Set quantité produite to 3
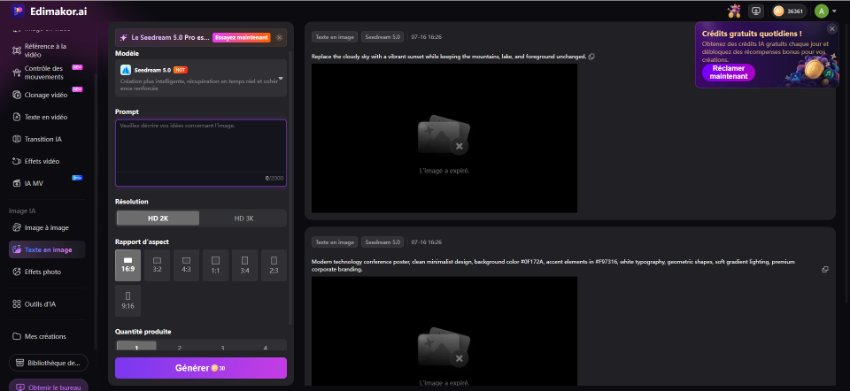Image resolution: width=850 pixels, height=391 pixels. coord(222,348)
